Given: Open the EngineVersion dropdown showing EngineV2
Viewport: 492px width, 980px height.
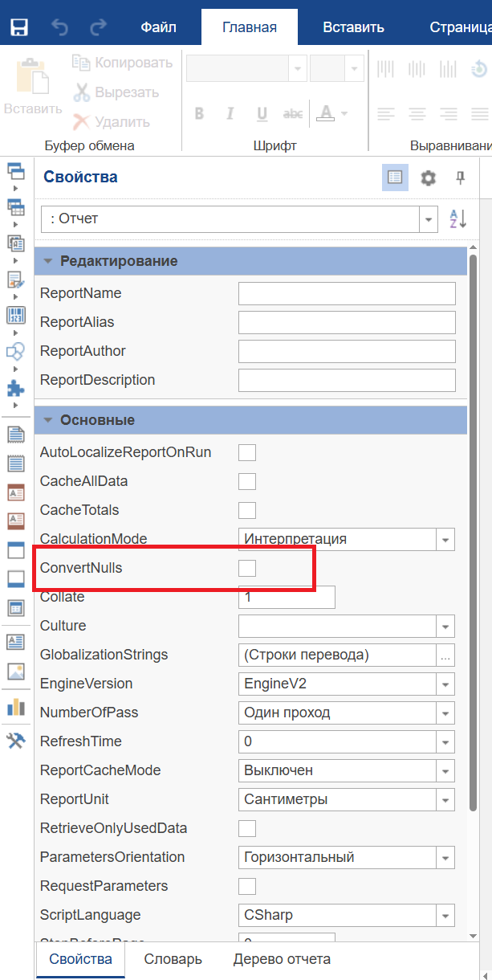Looking at the screenshot, I should pos(445,684).
